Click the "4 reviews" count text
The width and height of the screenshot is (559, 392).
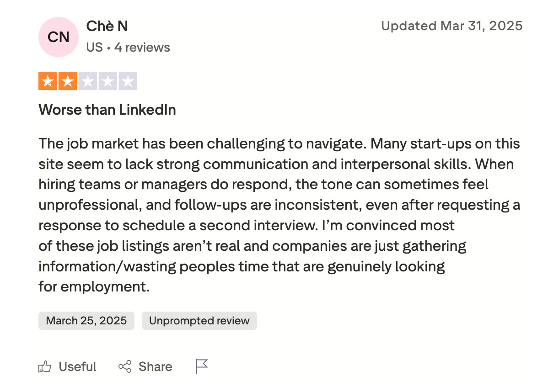click(142, 48)
